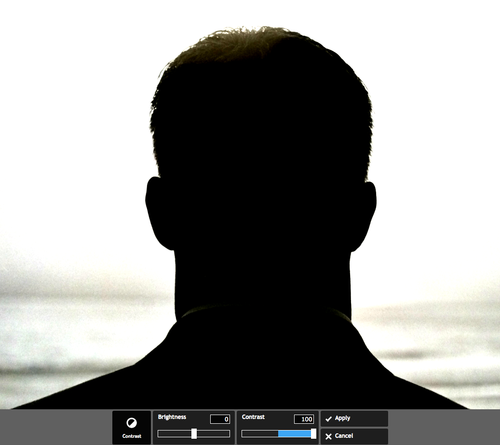Click the Contrast caption under the tool icon
The height and width of the screenshot is (445, 500).
[x=131, y=436]
